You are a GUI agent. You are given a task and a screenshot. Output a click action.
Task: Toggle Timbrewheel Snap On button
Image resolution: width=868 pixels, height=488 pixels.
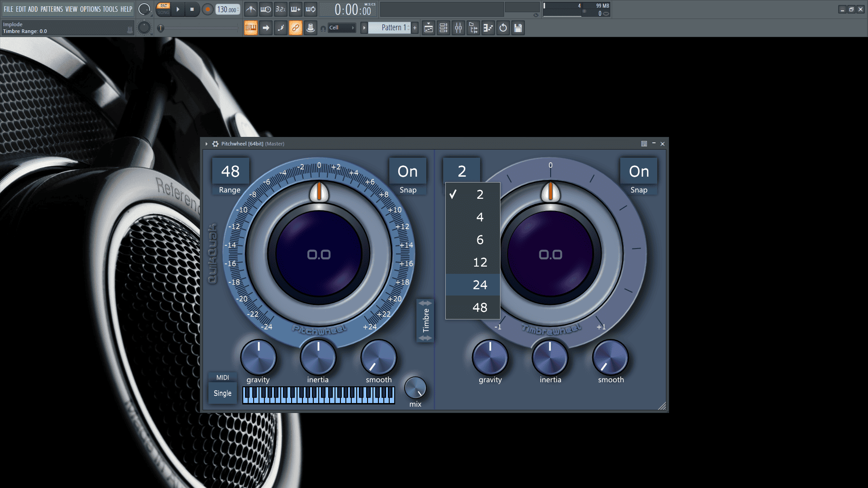639,171
